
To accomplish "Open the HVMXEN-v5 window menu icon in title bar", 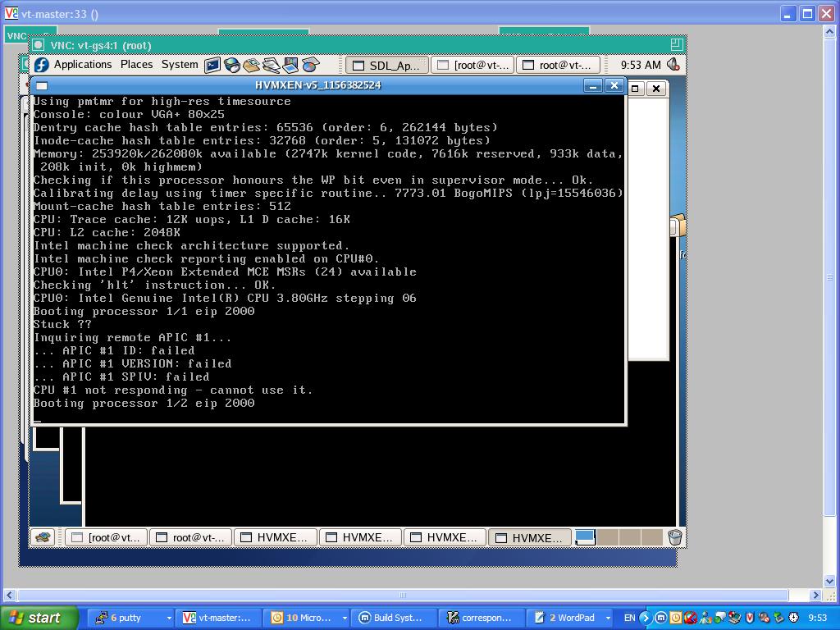I will point(43,85).
